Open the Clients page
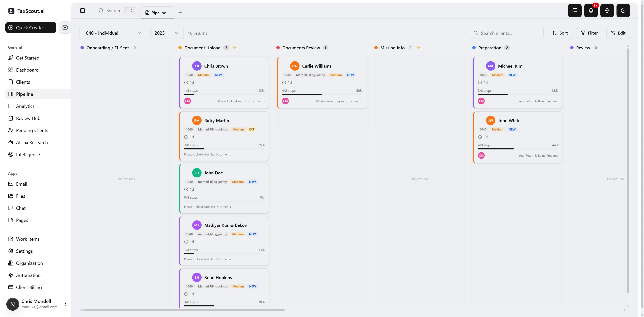Image resolution: width=644 pixels, height=317 pixels. tap(38, 82)
